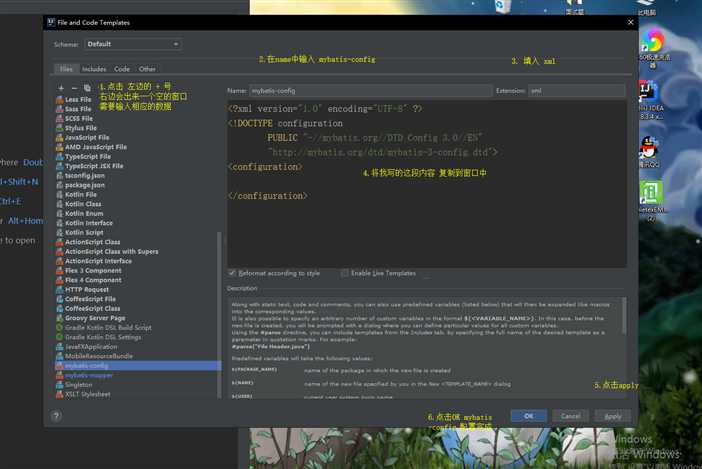Select the XSLT Stylesheet template

(x=83, y=394)
